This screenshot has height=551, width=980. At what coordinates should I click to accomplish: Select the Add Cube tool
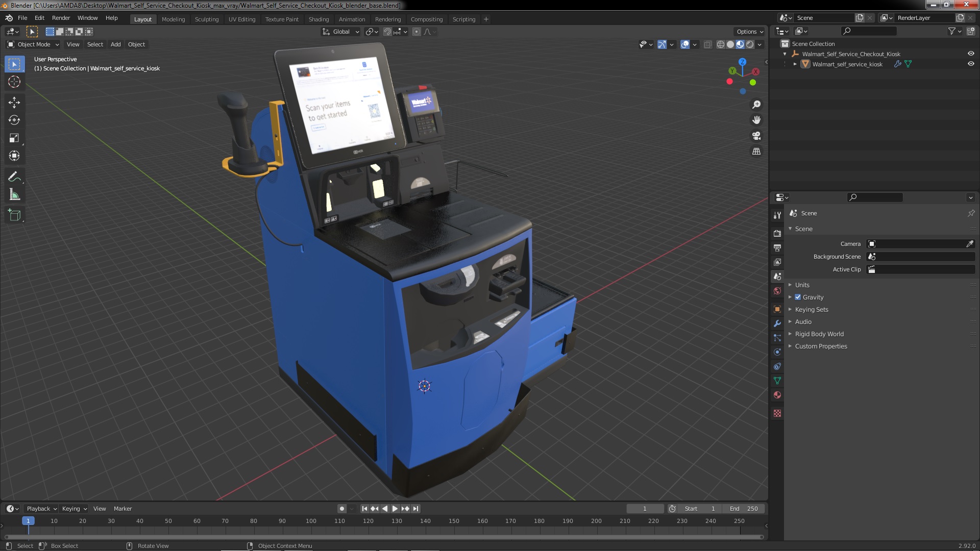tap(14, 215)
